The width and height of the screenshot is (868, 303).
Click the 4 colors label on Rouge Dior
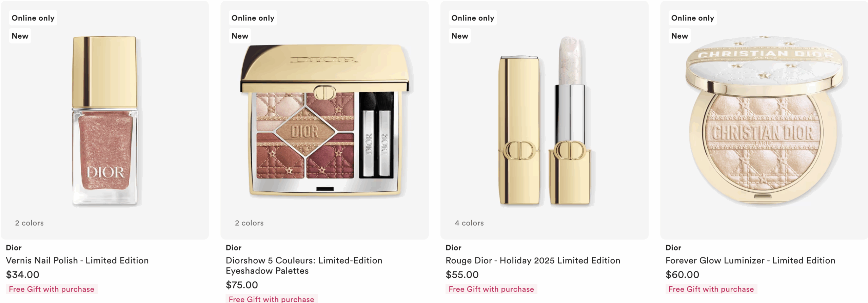pos(469,223)
